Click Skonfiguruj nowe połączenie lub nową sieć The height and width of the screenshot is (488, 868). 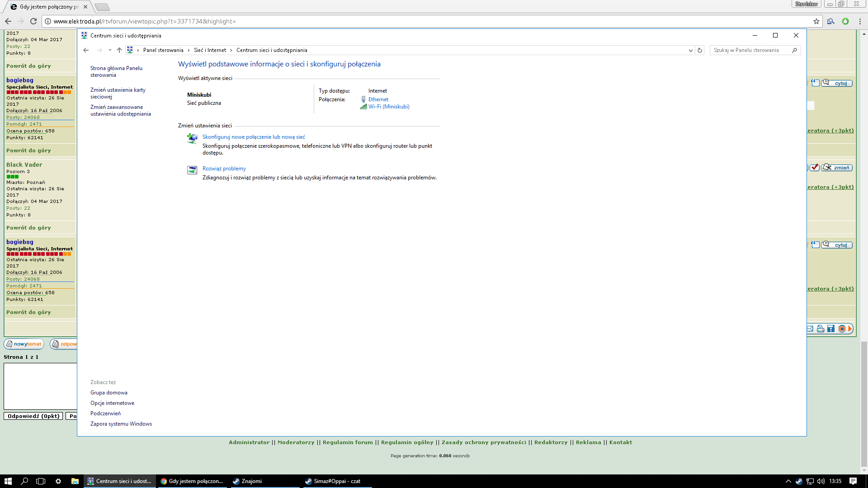pos(254,137)
